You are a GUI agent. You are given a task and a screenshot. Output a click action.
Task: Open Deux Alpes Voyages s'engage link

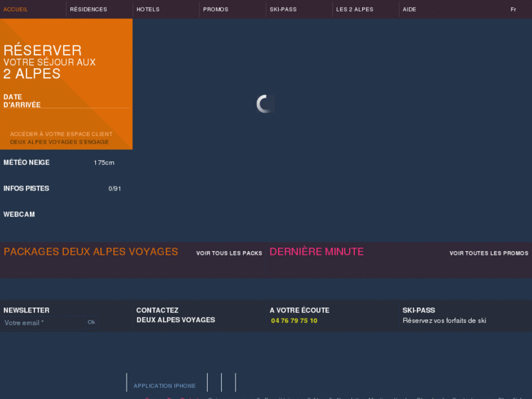(x=59, y=142)
